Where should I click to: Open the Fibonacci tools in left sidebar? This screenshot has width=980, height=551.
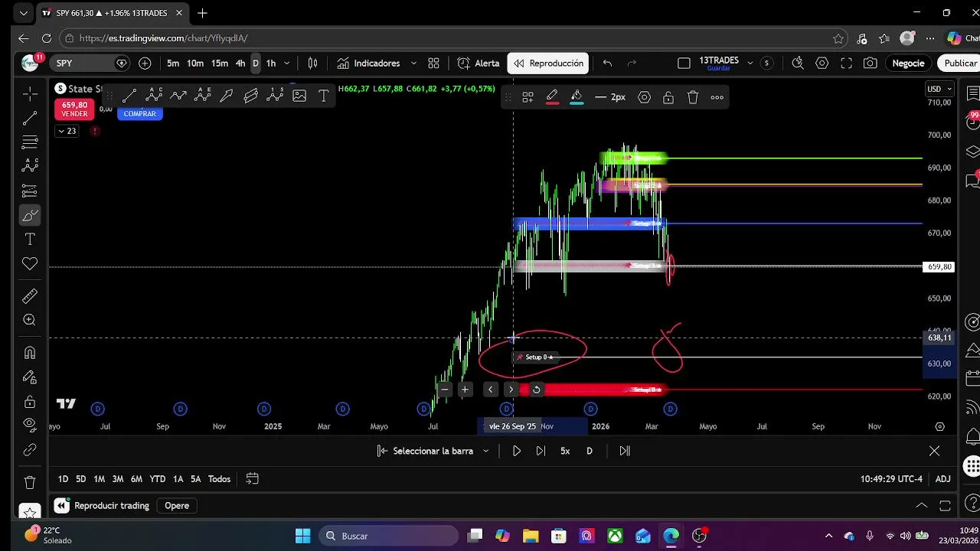pyautogui.click(x=30, y=142)
